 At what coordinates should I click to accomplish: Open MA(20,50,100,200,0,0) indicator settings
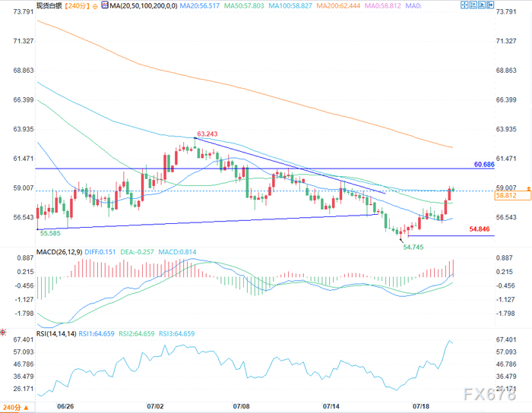[144, 6]
